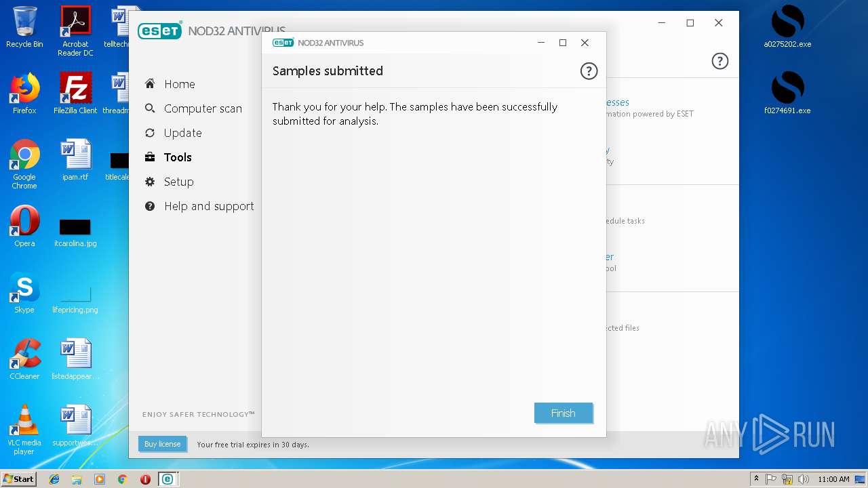
Task: Click the Computer scan magnifier icon
Action: (x=150, y=108)
